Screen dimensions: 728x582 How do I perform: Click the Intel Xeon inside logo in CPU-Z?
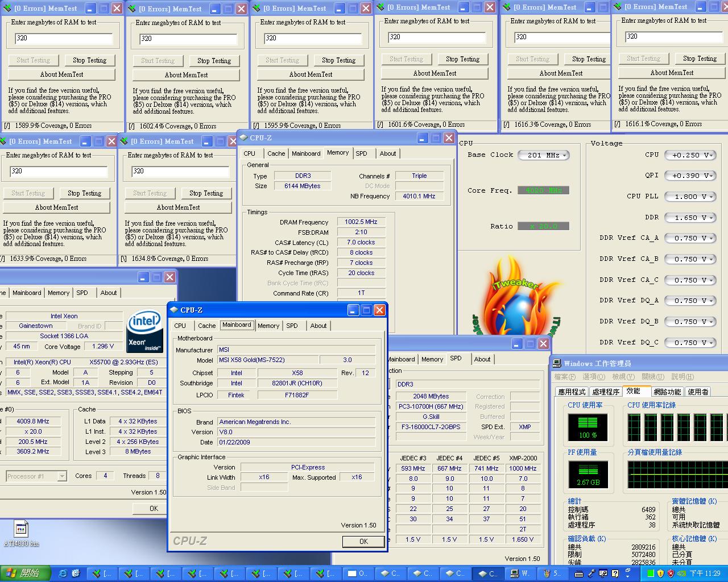144,331
